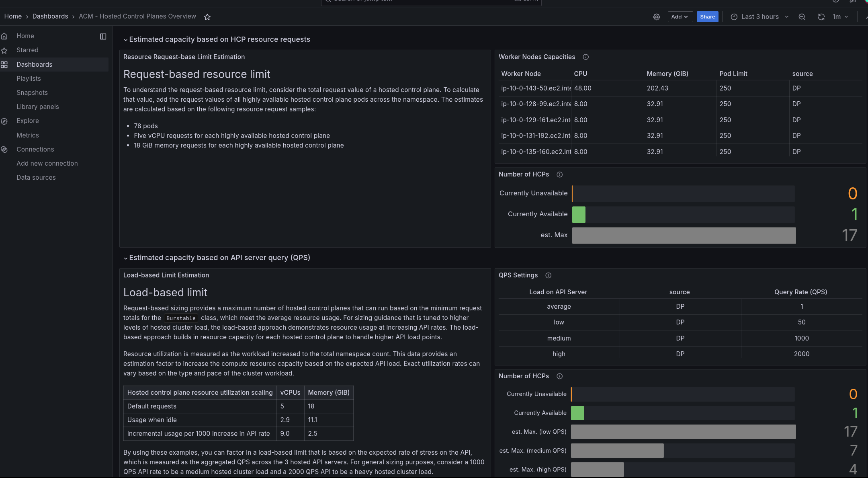Open the 1m refresh interval dropdown
The image size is (868, 478).
coord(840,17)
